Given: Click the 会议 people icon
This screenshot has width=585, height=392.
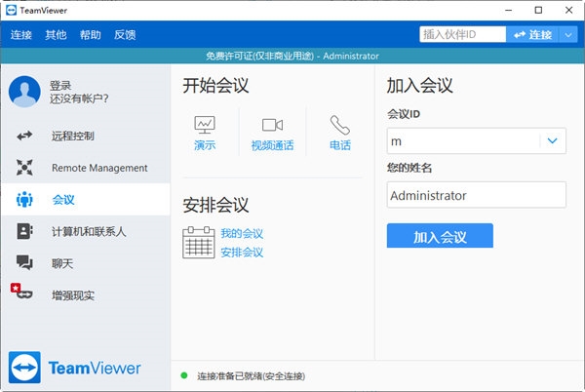Looking at the screenshot, I should [24, 200].
